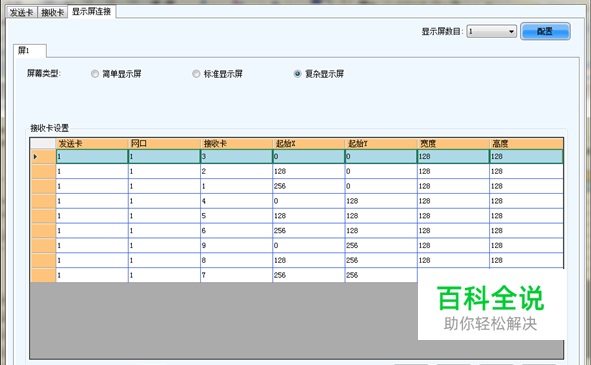Click the current-row arrow indicator of the first row
Image resolution: width=591 pixels, height=365 pixels.
(35, 156)
